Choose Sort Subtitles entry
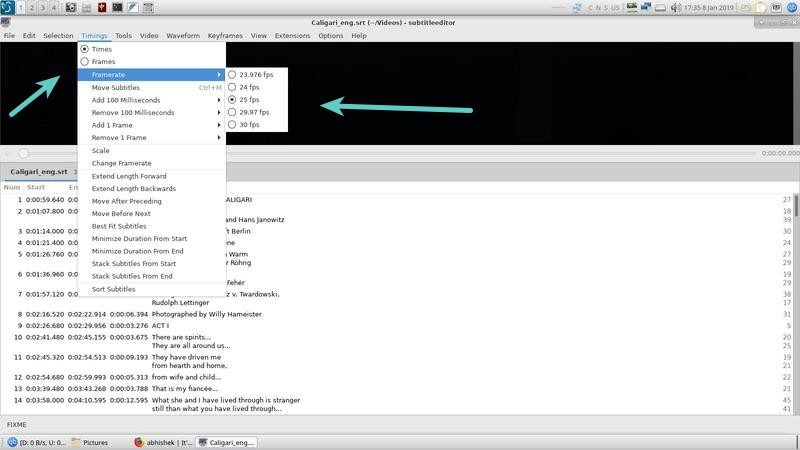 152,289
